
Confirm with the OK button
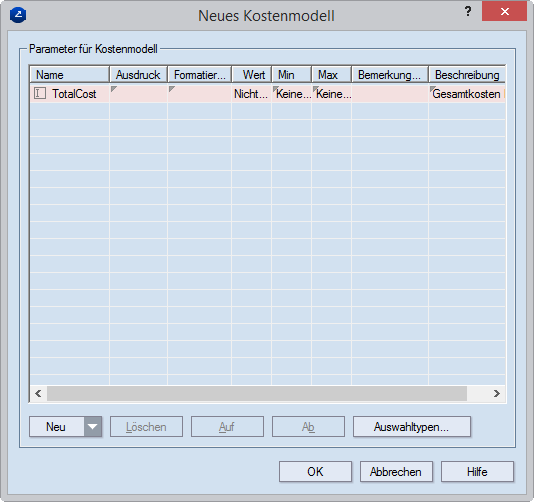[315, 472]
